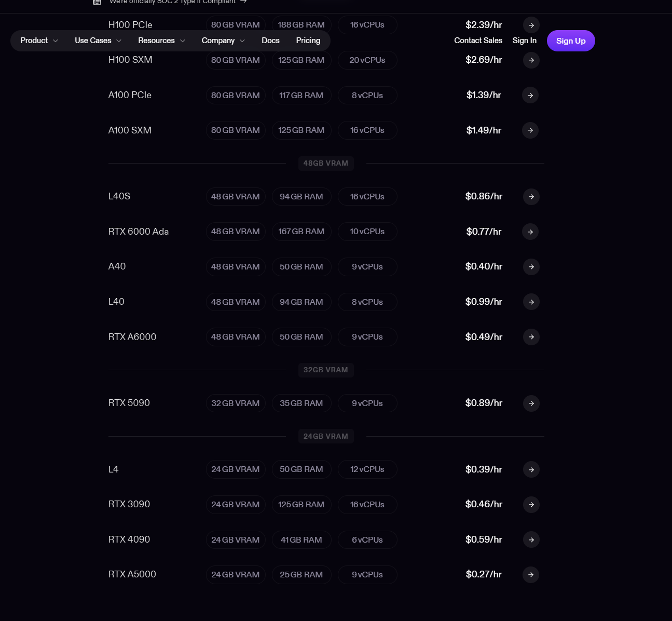The image size is (672, 621).
Task: Select the $2.69/hr price
Action: click(x=484, y=60)
